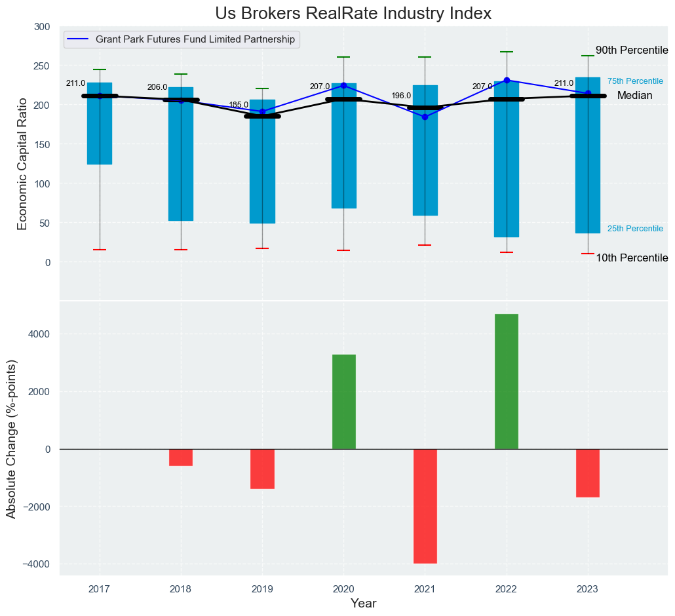
Task: Select the green 2022 absolute change bar
Action: coord(506,381)
